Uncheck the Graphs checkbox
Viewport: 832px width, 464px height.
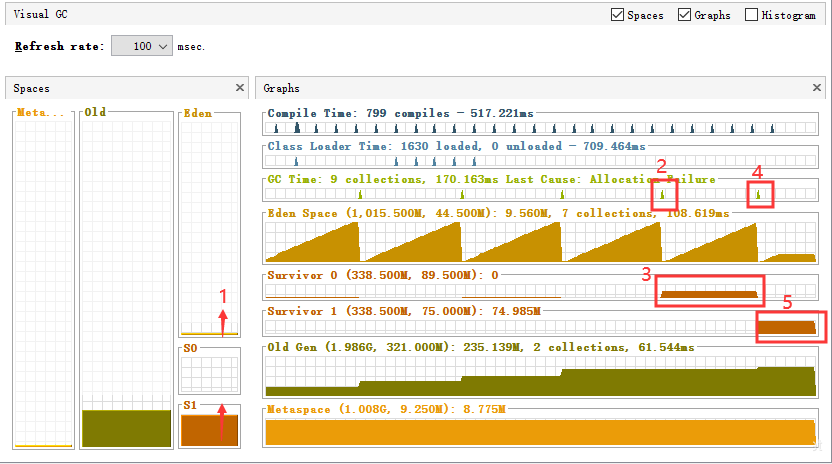click(x=684, y=15)
